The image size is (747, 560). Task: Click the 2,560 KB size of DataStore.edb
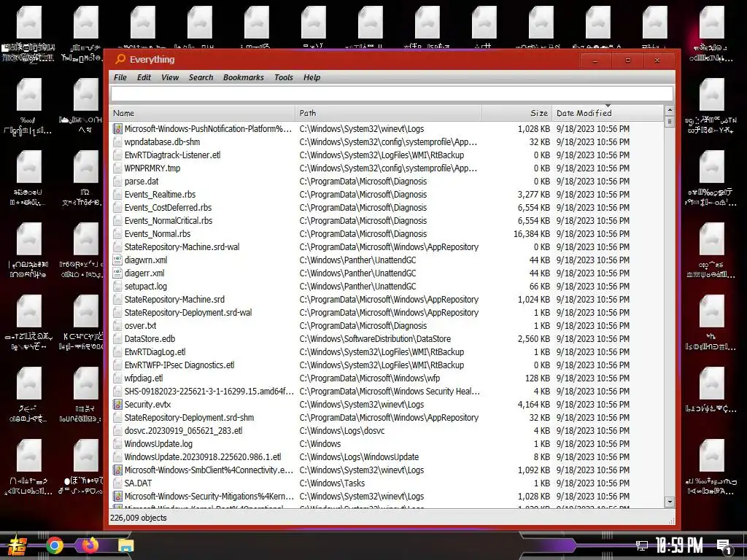(x=533, y=338)
